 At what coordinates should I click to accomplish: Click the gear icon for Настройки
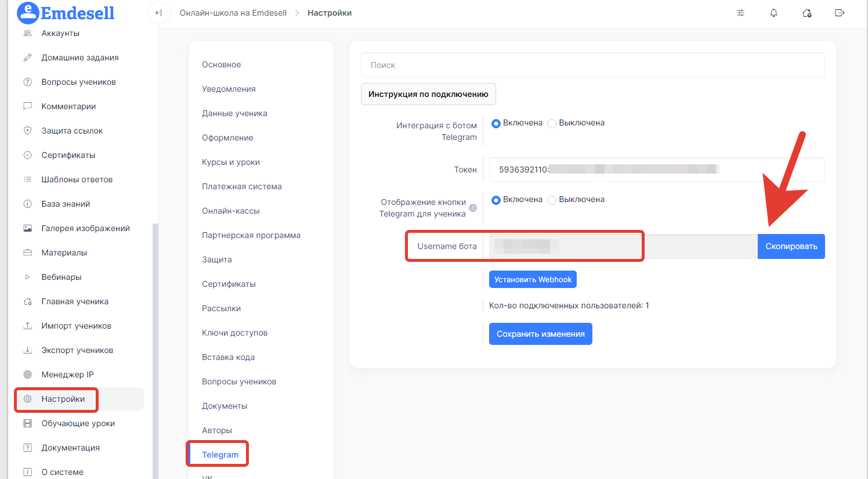(27, 399)
